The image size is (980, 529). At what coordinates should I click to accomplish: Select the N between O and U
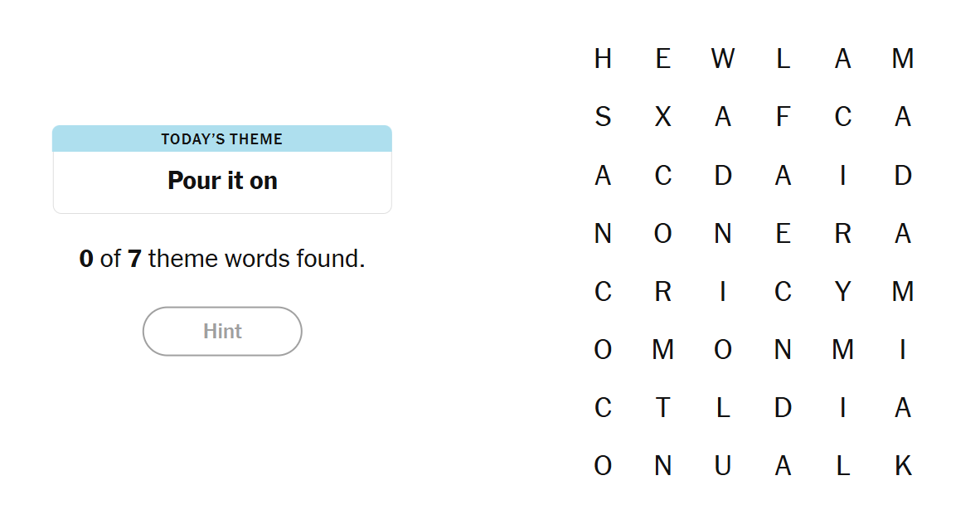click(x=662, y=466)
